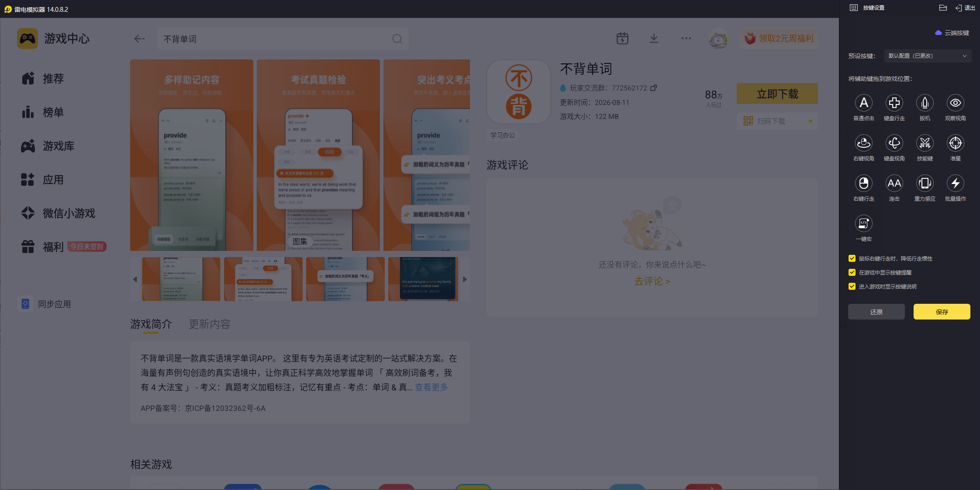Open 应用 apps in the sidebar
The height and width of the screenshot is (490, 980).
(x=43, y=180)
